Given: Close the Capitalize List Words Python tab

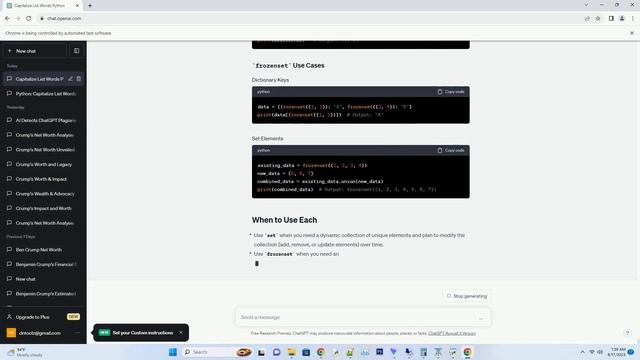Looking at the screenshot, I should (77, 6).
